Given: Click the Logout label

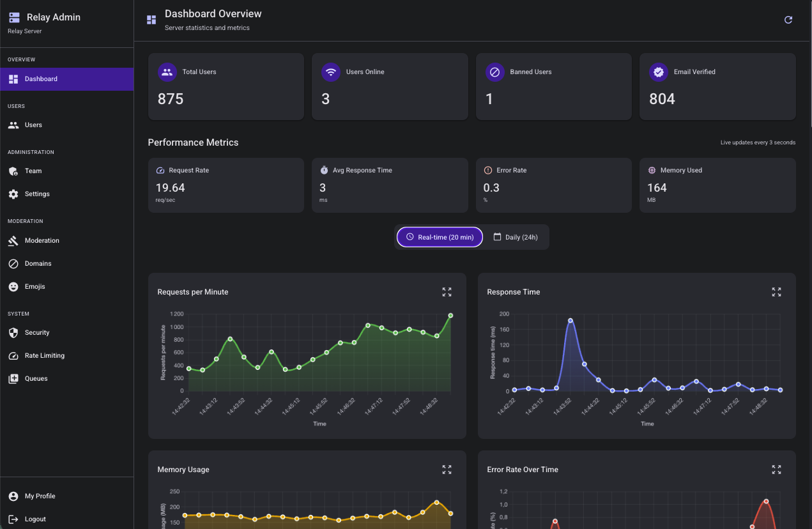Looking at the screenshot, I should click(x=35, y=519).
